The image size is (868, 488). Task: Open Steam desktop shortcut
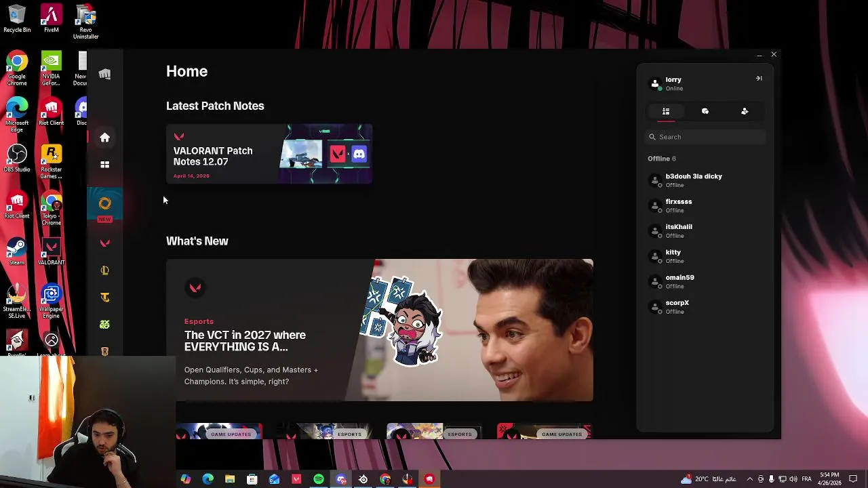tap(17, 251)
